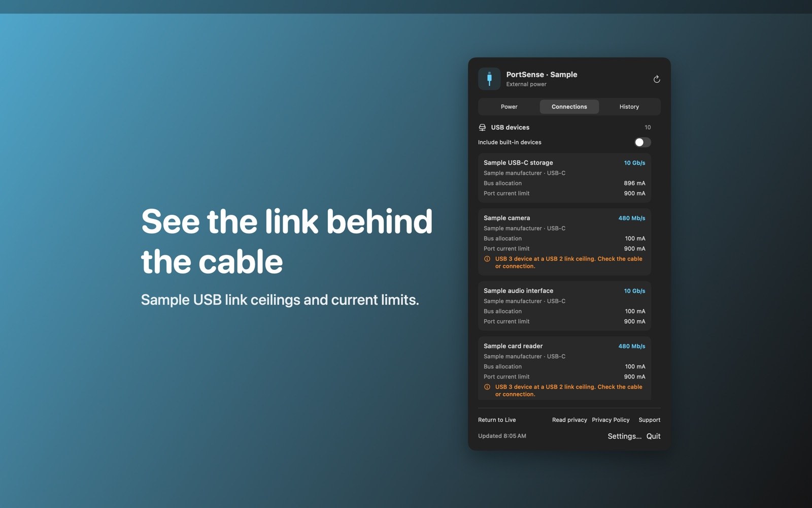Click the See the link behind the cable headline

pos(287,241)
